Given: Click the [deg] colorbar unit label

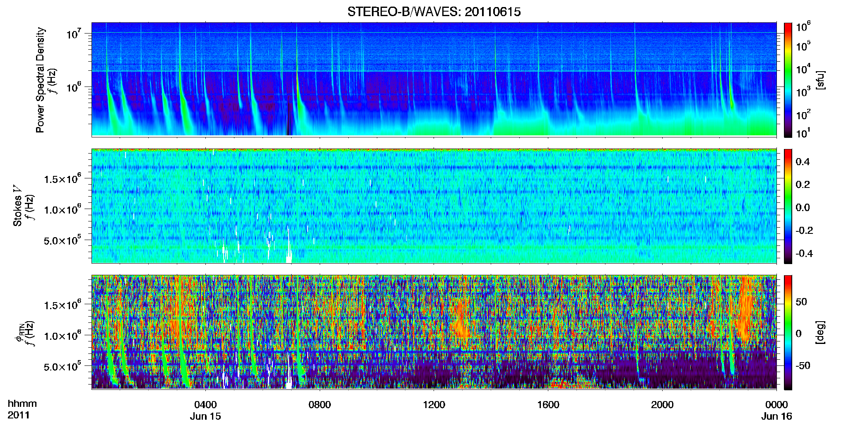Looking at the screenshot, I should pos(820,332).
